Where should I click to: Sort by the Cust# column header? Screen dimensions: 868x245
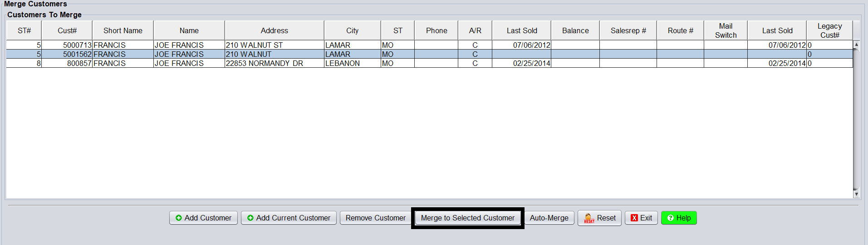(x=67, y=30)
